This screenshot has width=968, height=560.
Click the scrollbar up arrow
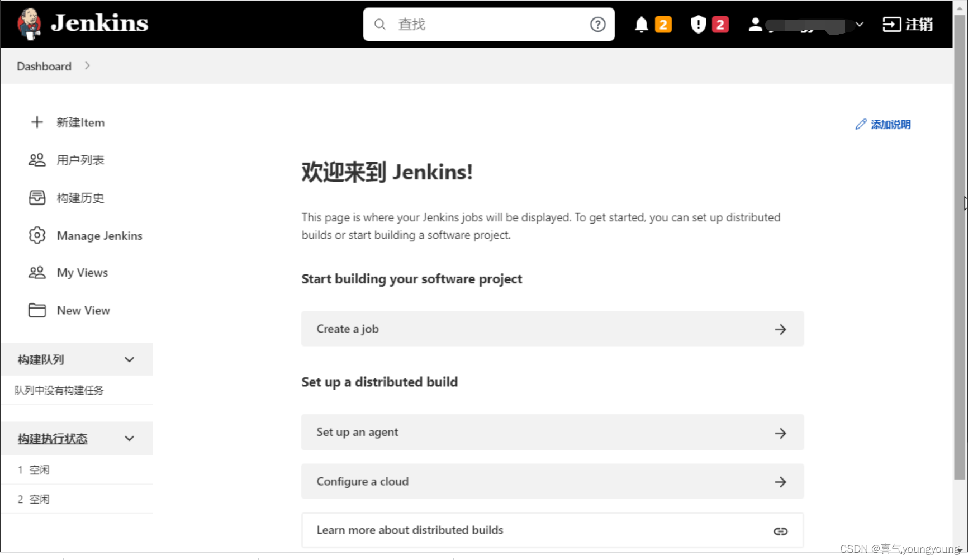(x=960, y=8)
